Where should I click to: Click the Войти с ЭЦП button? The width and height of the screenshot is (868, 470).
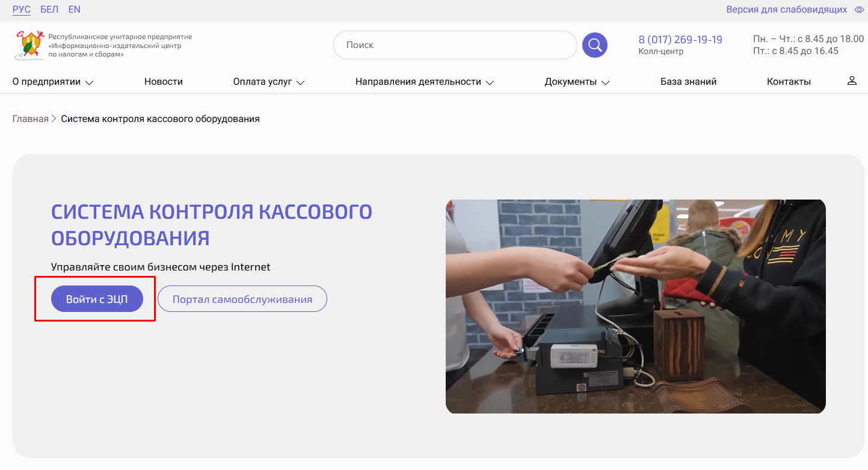pyautogui.click(x=97, y=299)
